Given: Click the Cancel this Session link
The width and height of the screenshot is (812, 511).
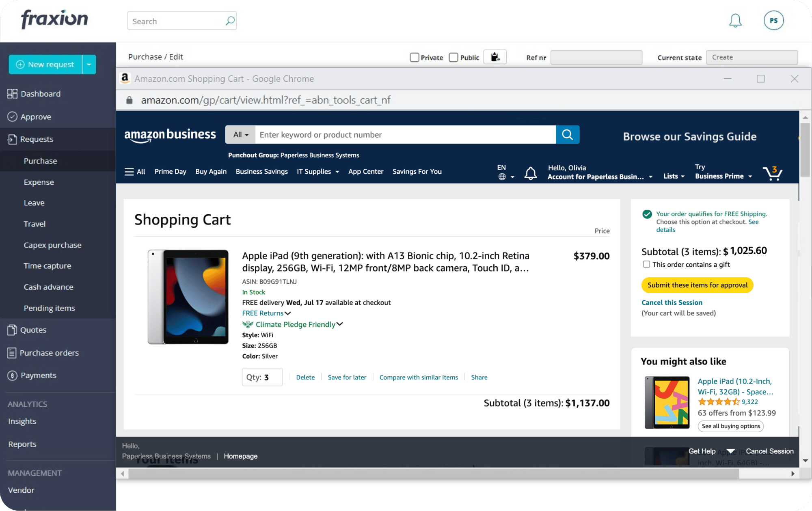Looking at the screenshot, I should click(672, 302).
